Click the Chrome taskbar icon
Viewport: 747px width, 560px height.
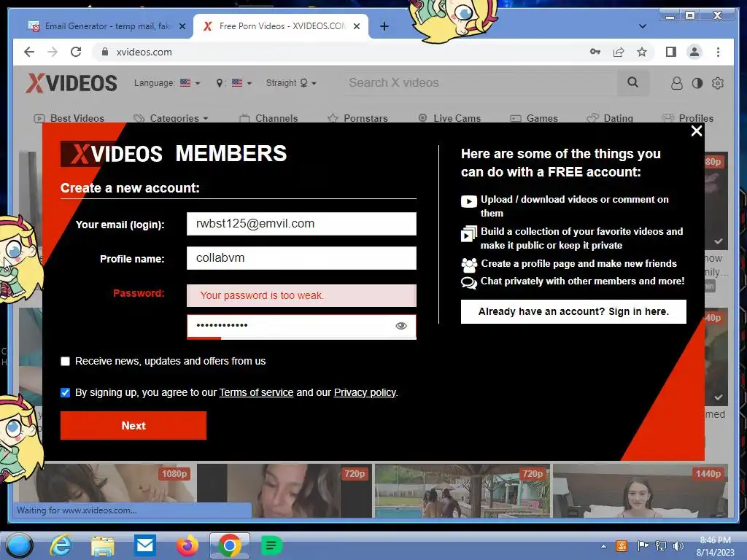[x=230, y=545]
